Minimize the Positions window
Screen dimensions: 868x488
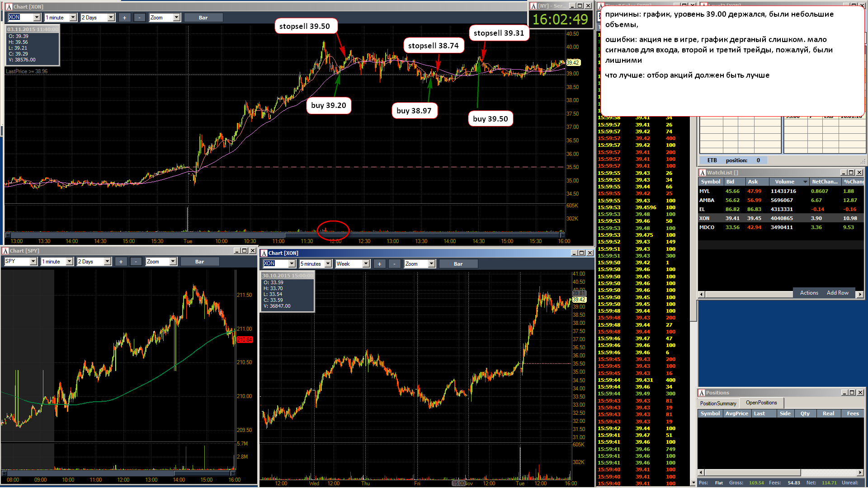[x=844, y=393]
